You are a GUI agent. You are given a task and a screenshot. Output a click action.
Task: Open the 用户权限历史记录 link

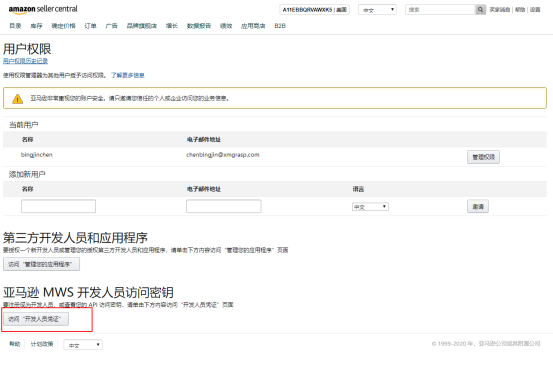coord(25,61)
